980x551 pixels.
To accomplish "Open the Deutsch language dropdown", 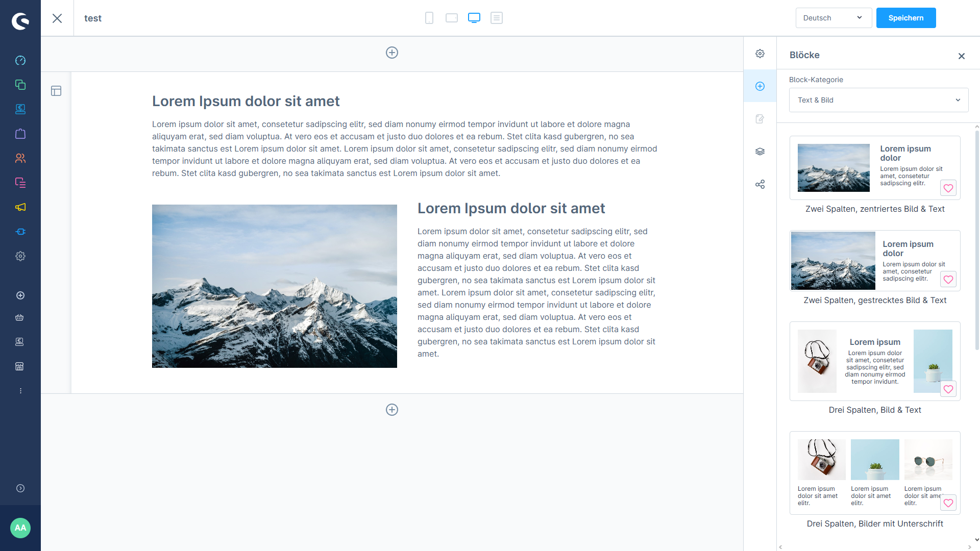I will pyautogui.click(x=833, y=18).
